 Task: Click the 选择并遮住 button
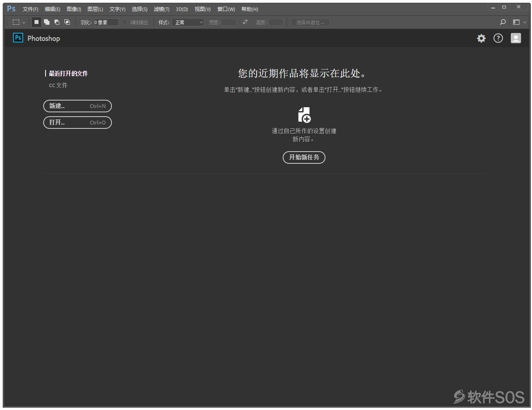click(310, 22)
